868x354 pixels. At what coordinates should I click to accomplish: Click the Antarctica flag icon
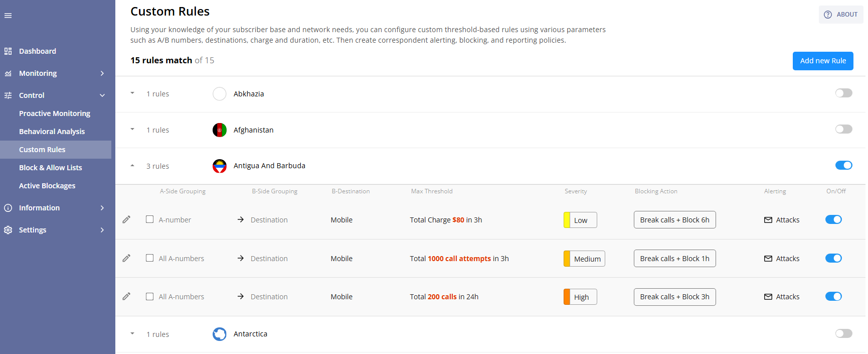coord(220,334)
